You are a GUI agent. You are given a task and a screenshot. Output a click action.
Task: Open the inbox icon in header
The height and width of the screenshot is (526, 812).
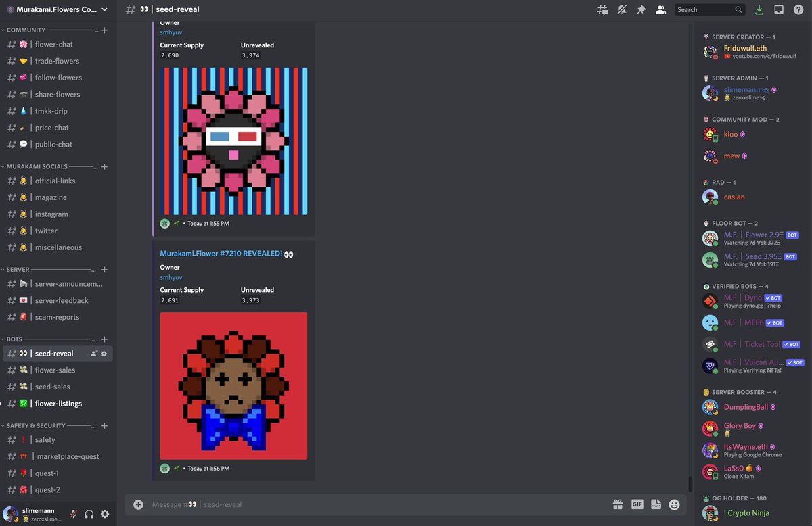point(779,9)
